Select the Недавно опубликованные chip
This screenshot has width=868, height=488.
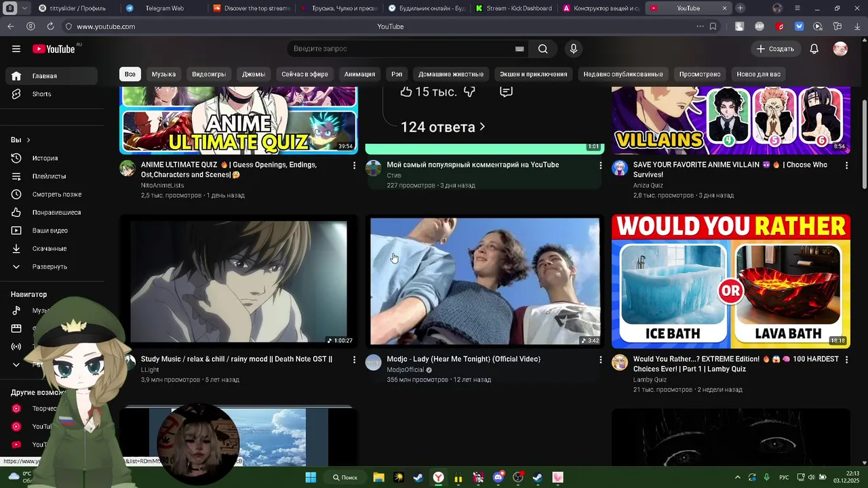623,74
